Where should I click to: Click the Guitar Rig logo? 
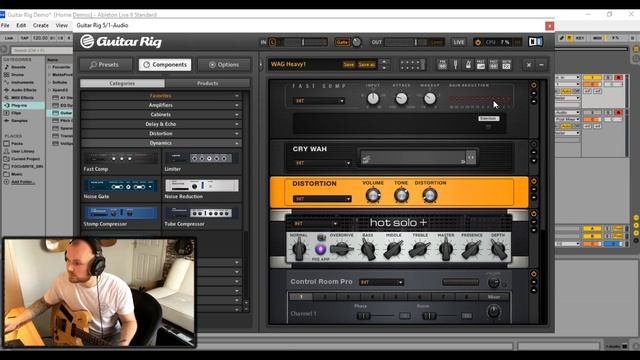tap(121, 42)
